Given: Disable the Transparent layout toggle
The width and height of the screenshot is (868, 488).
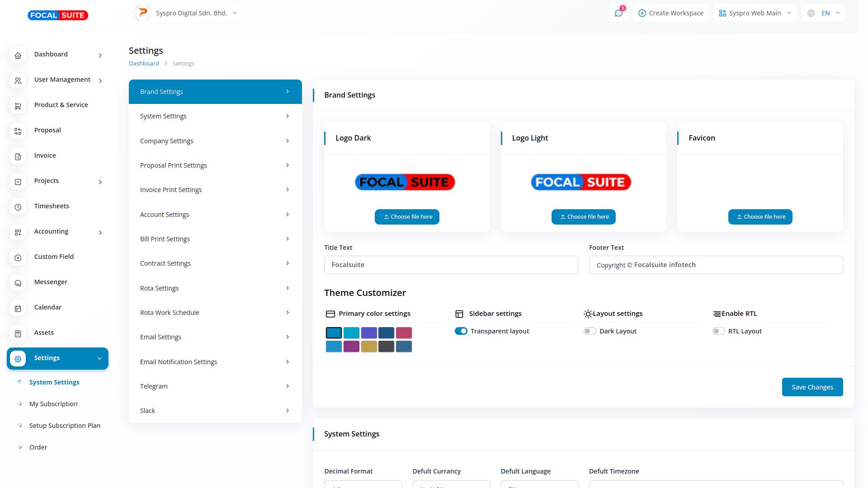Looking at the screenshot, I should tap(461, 331).
